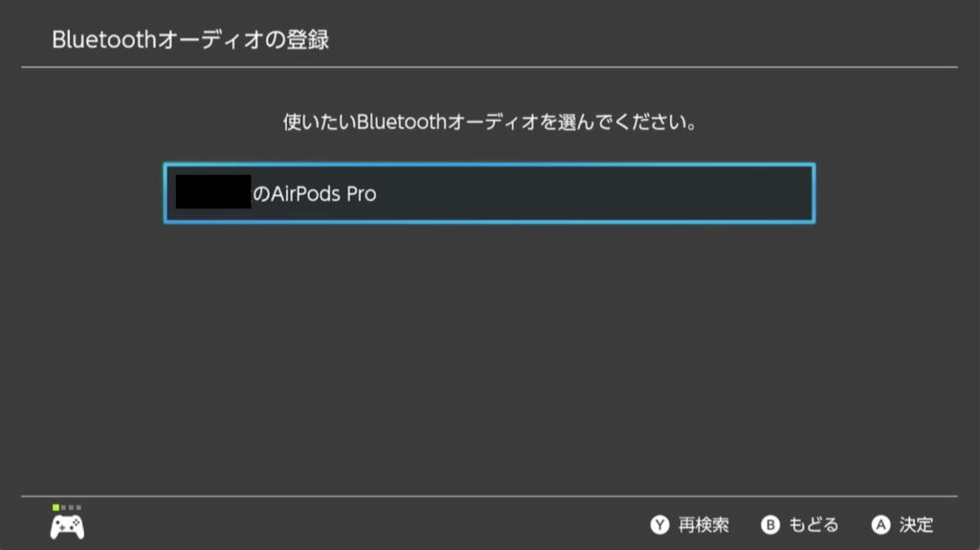Click the の character before AirPods Pro

pos(261,194)
